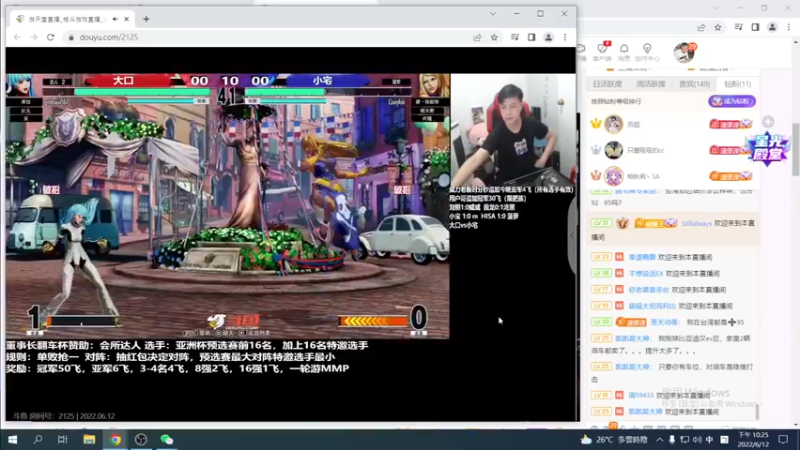
Task: Open profile icon in back Chrome window
Action: [x=772, y=27]
